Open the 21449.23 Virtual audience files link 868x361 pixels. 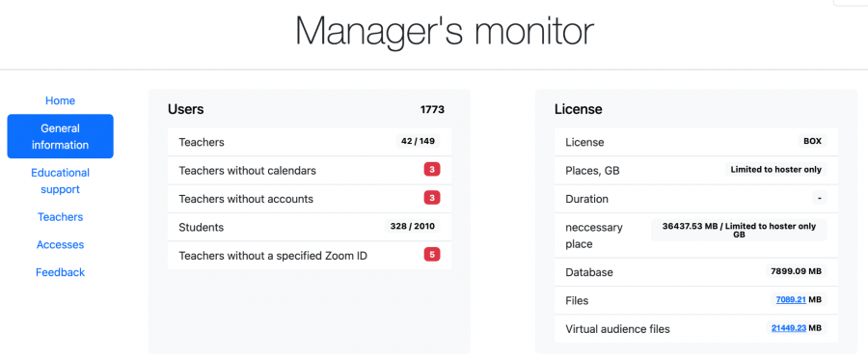click(788, 328)
